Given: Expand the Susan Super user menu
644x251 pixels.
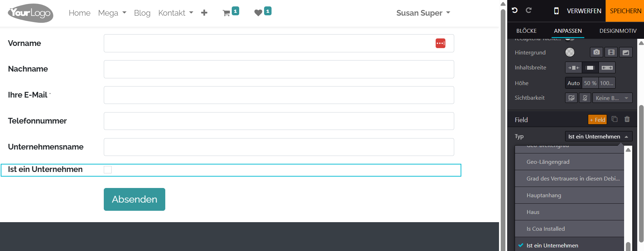Looking at the screenshot, I should pos(423,13).
